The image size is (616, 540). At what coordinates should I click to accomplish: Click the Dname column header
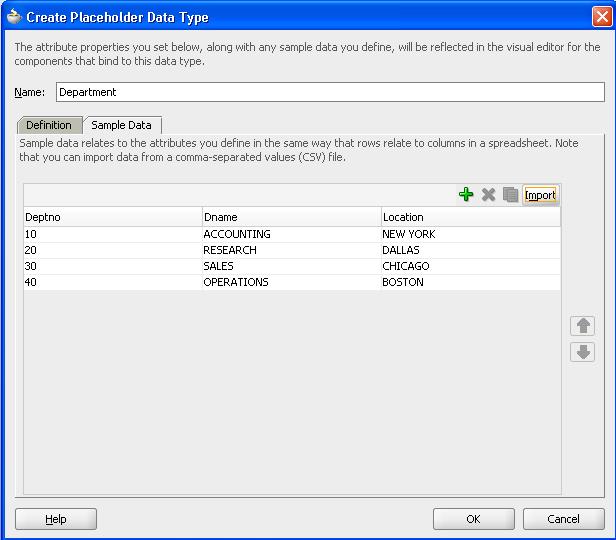tap(291, 217)
